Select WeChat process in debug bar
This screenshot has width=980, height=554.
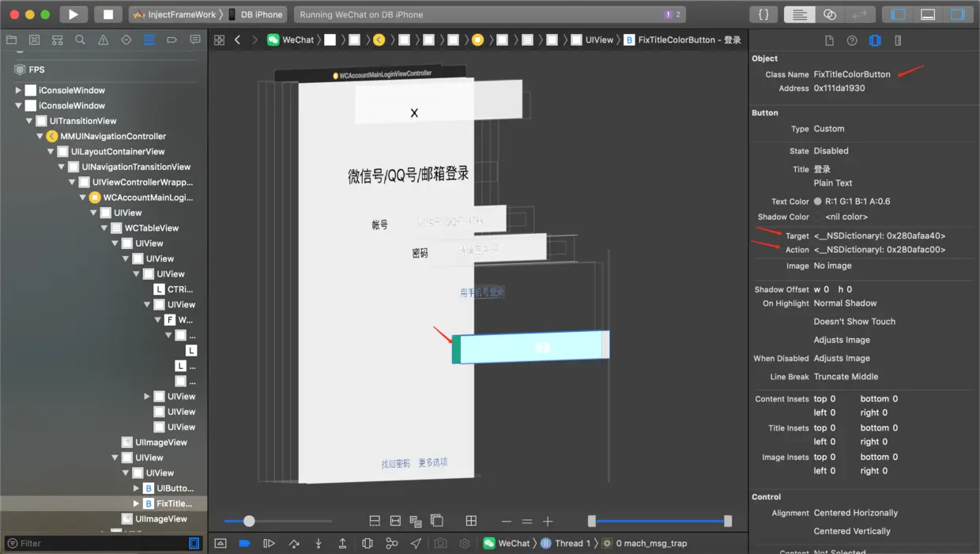[507, 543]
